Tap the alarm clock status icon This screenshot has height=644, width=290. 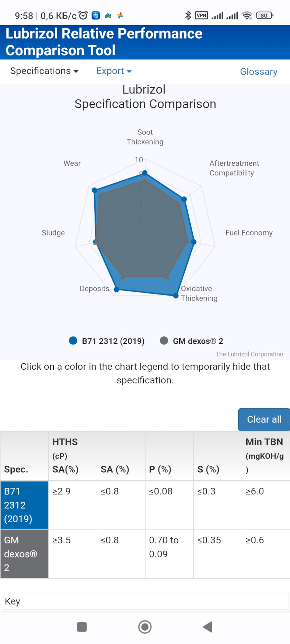coord(83,15)
